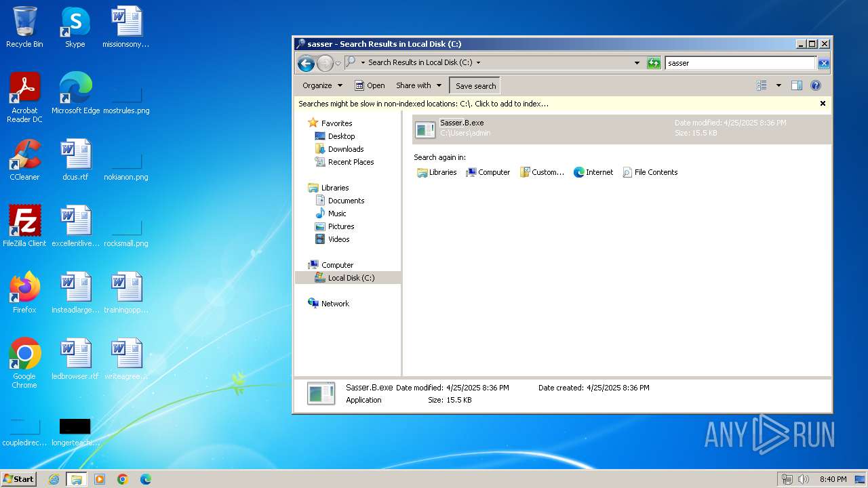Open the Music library

click(331, 213)
